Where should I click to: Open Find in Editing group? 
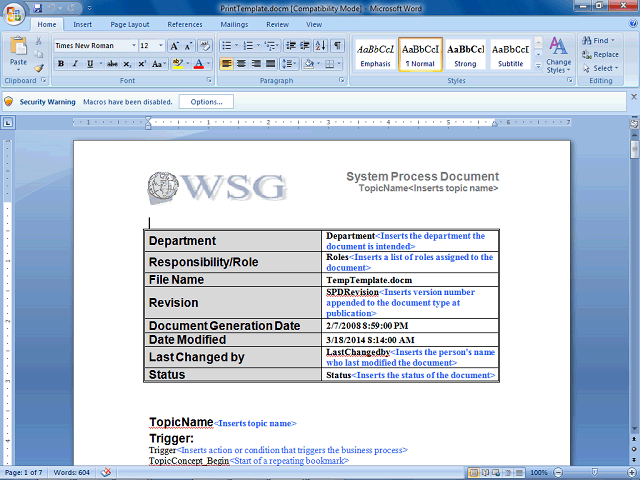[x=598, y=40]
